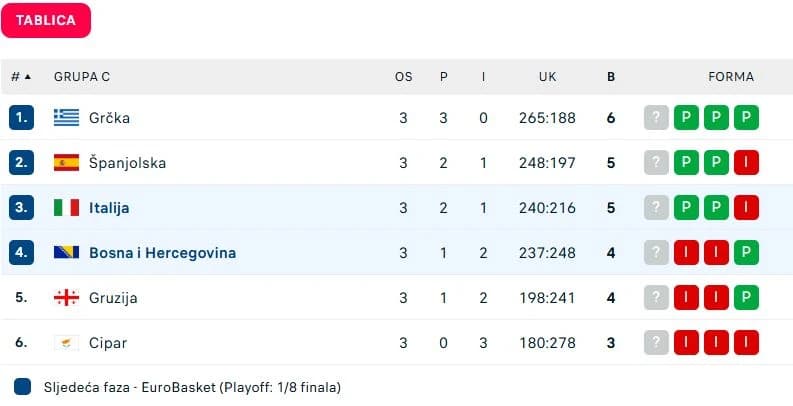Click the grey ? form badge for Grčka
Viewport: 793px width, 406px height.
(x=656, y=118)
